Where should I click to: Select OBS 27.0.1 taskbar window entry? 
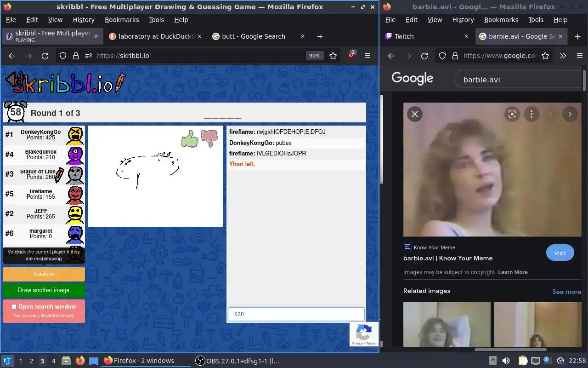coord(238,361)
